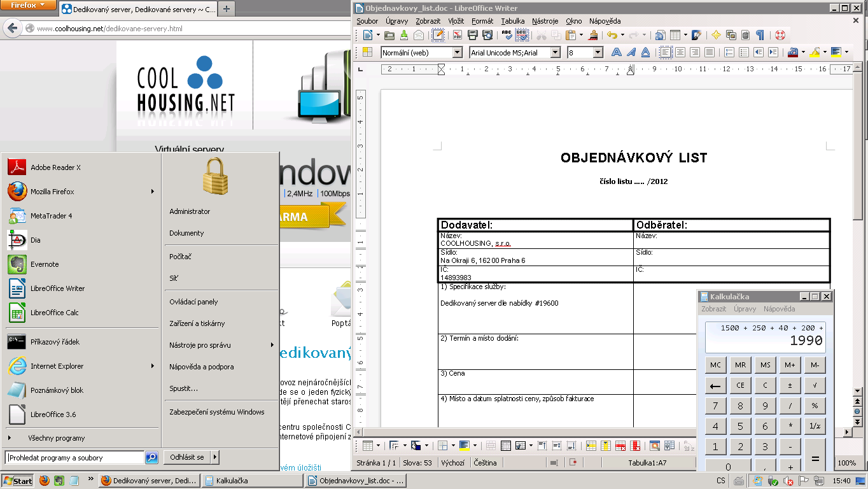
Task: Open font name dropdown arrow
Action: (556, 53)
